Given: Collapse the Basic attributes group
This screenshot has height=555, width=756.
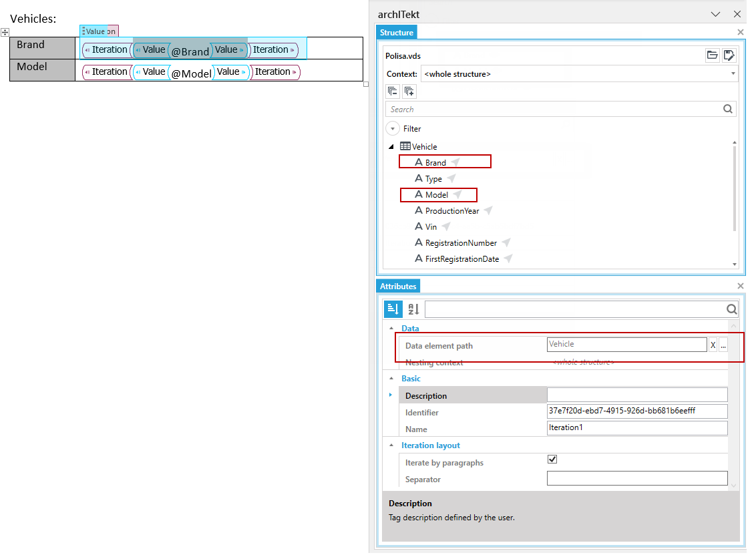Looking at the screenshot, I should pos(391,379).
